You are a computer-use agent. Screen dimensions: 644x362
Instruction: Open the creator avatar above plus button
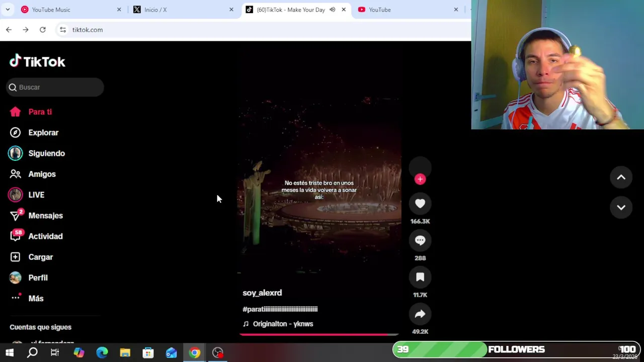click(420, 167)
